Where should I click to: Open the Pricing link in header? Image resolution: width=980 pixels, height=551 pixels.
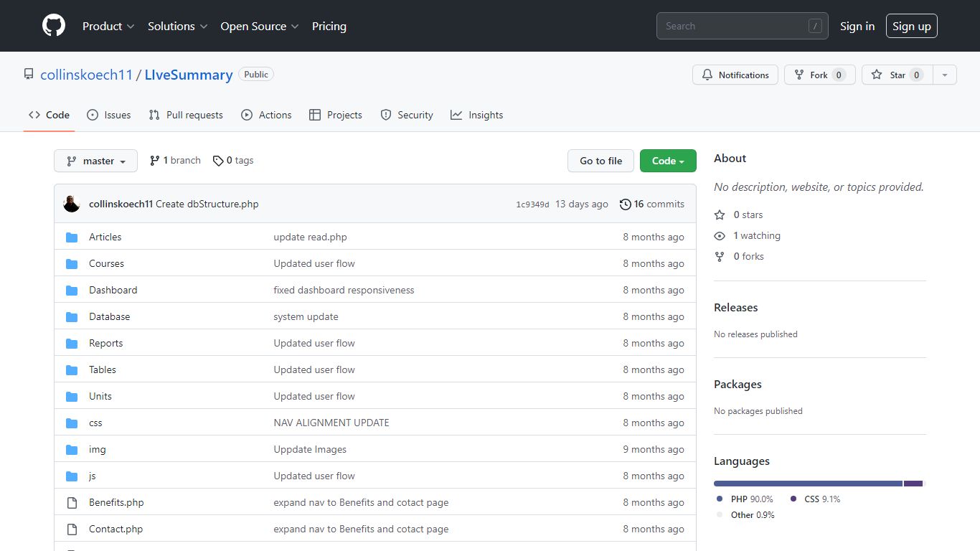coord(329,26)
